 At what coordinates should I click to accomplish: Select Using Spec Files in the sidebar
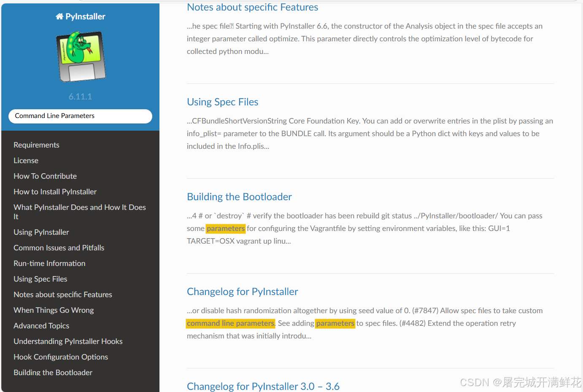[x=40, y=279]
